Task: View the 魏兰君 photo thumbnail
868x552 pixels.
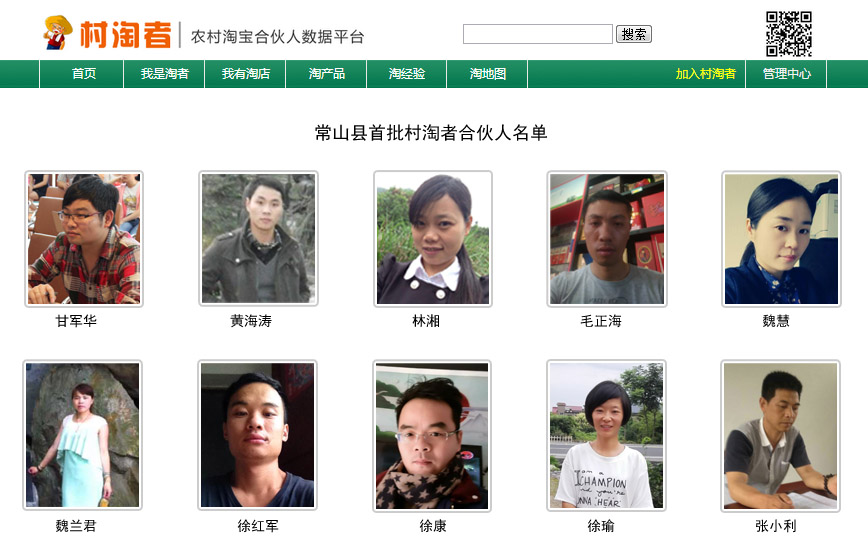Action: [x=82, y=435]
